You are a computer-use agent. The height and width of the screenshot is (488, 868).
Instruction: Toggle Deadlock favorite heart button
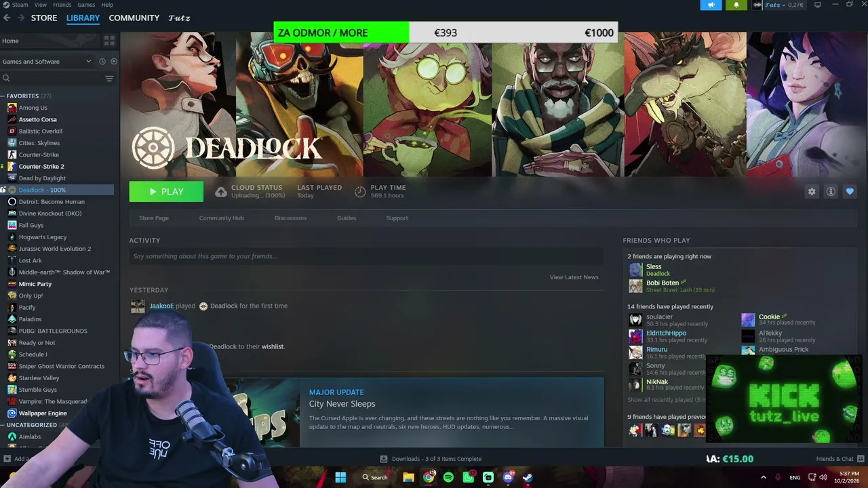pos(850,192)
